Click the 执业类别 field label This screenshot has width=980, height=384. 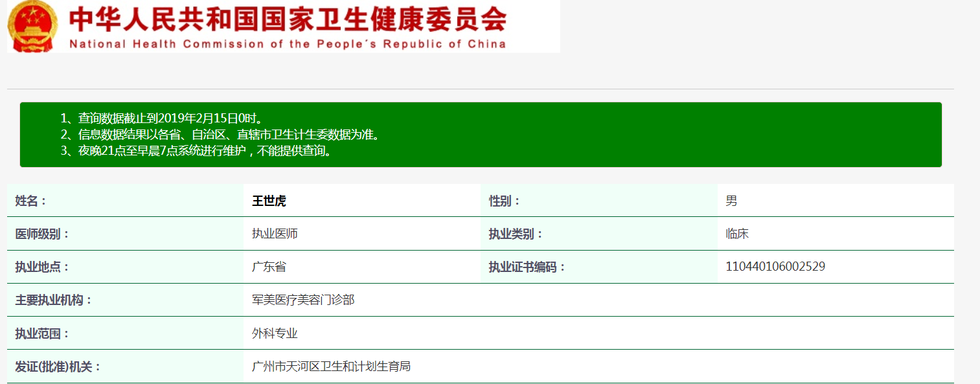[516, 234]
